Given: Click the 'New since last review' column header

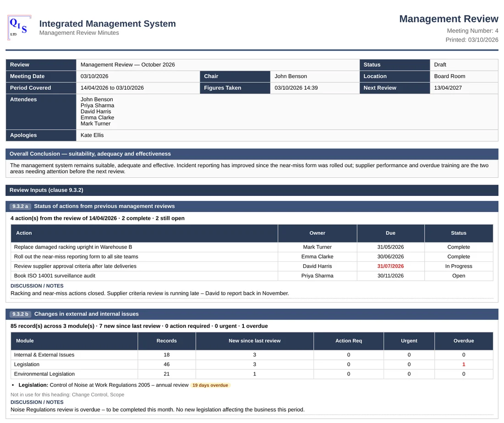Looking at the screenshot, I should pyautogui.click(x=254, y=341).
